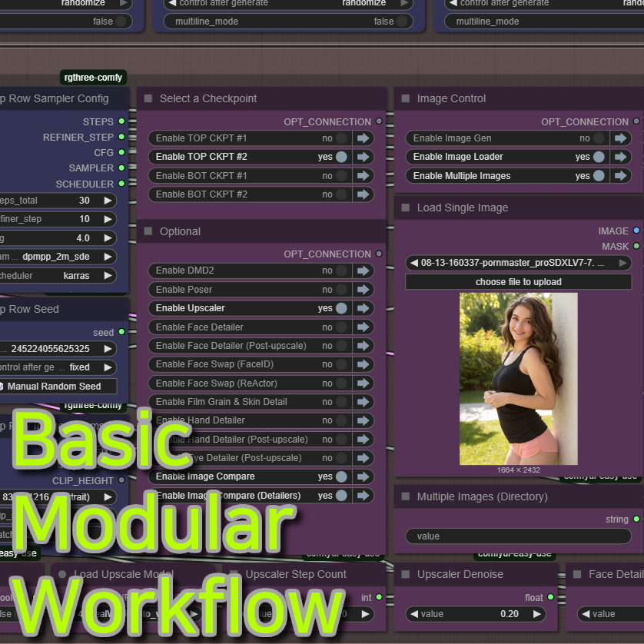Click choose file to upload button
Viewport: 644px width, 644px height.
518,282
